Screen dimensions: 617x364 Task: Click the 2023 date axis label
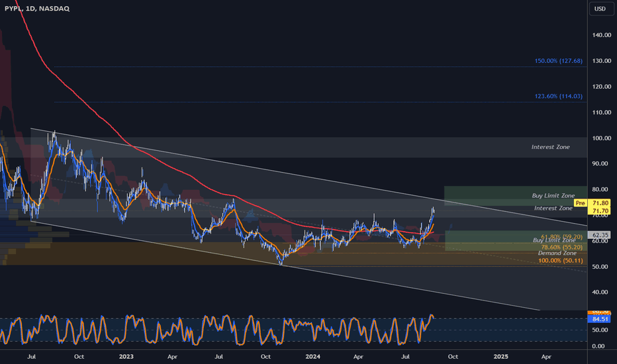coord(126,357)
